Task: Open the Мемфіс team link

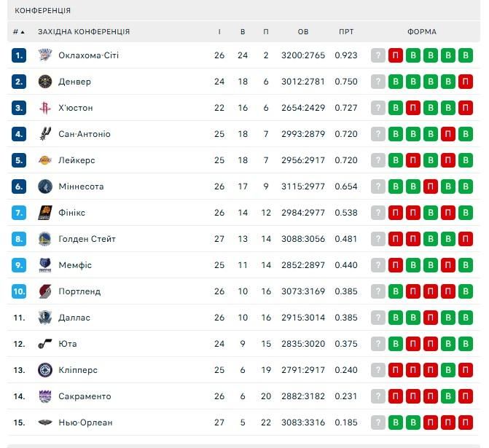Action: (x=75, y=265)
